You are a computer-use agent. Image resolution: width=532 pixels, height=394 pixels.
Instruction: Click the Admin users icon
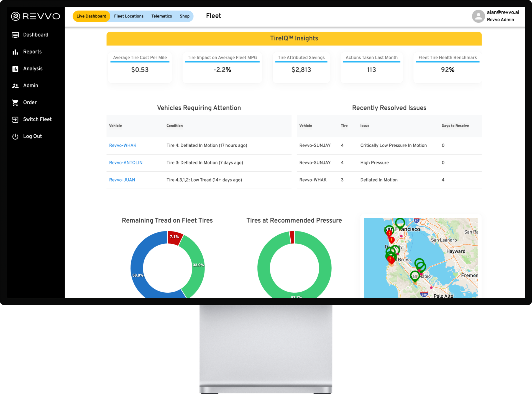coord(15,86)
